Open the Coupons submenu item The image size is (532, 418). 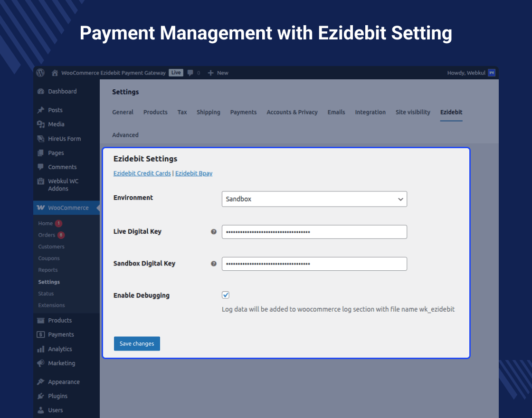click(49, 258)
